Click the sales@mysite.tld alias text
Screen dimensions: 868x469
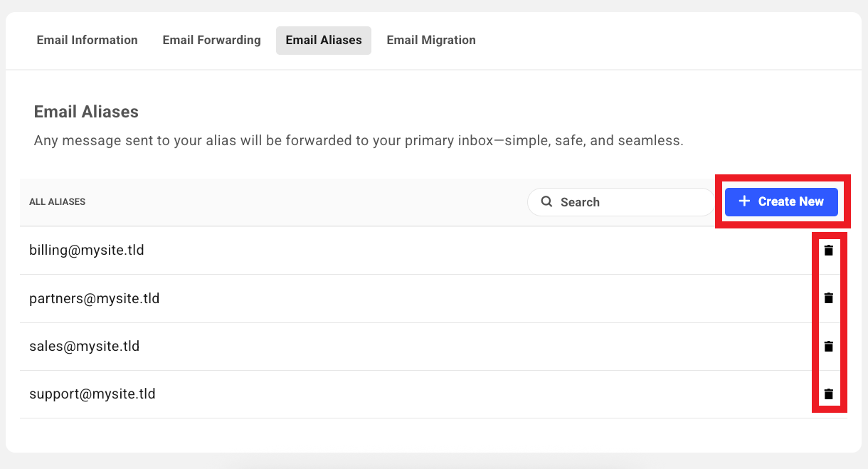coord(85,347)
